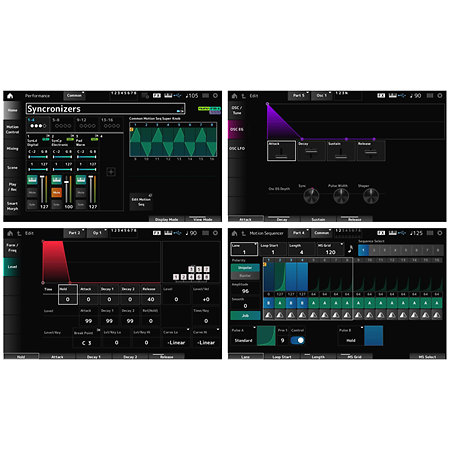Switch to the Form / Freq tab

[12, 248]
